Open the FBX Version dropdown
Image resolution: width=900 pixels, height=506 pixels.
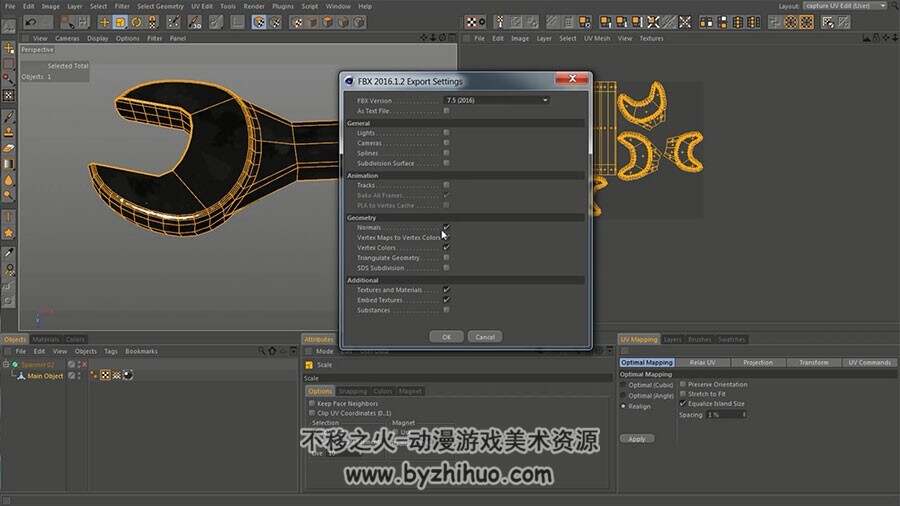tap(496, 100)
